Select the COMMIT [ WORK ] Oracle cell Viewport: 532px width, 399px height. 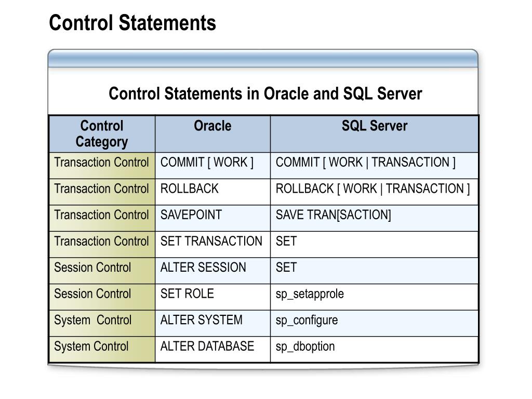tap(212, 166)
